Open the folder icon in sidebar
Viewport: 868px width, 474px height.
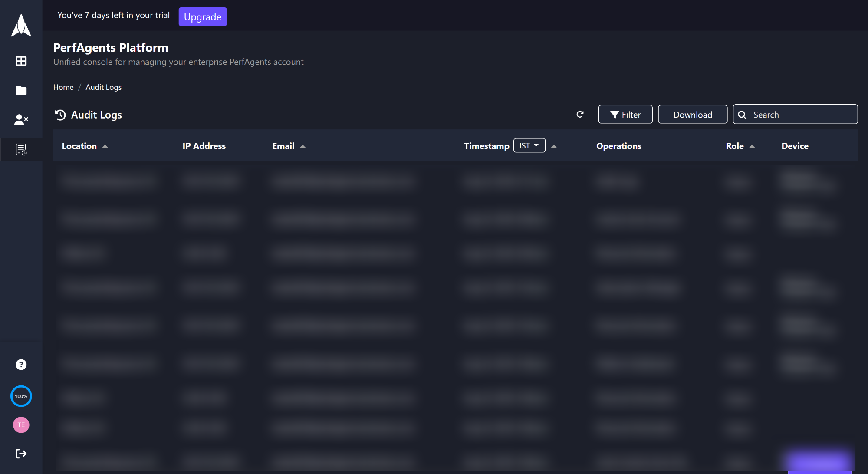click(21, 90)
